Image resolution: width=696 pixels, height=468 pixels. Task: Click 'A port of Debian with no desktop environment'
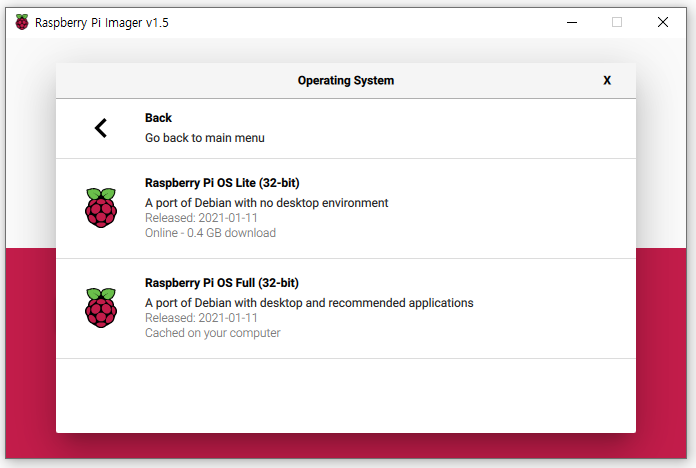[x=266, y=203]
